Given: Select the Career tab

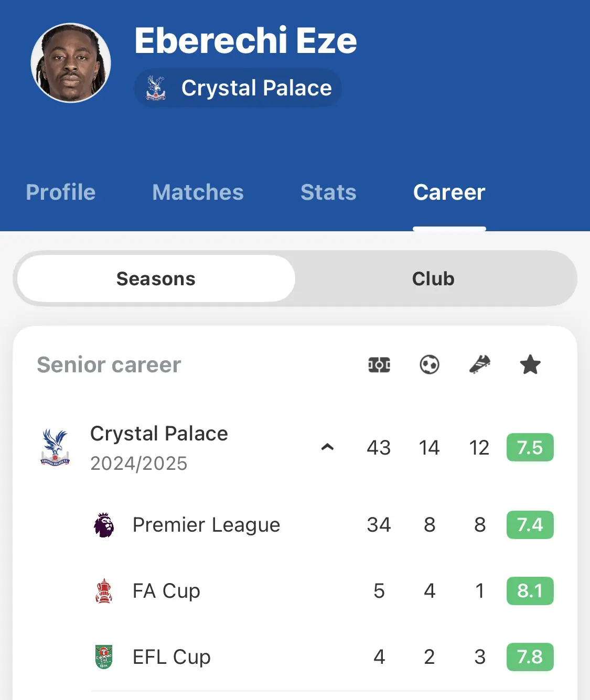Looking at the screenshot, I should tap(449, 192).
